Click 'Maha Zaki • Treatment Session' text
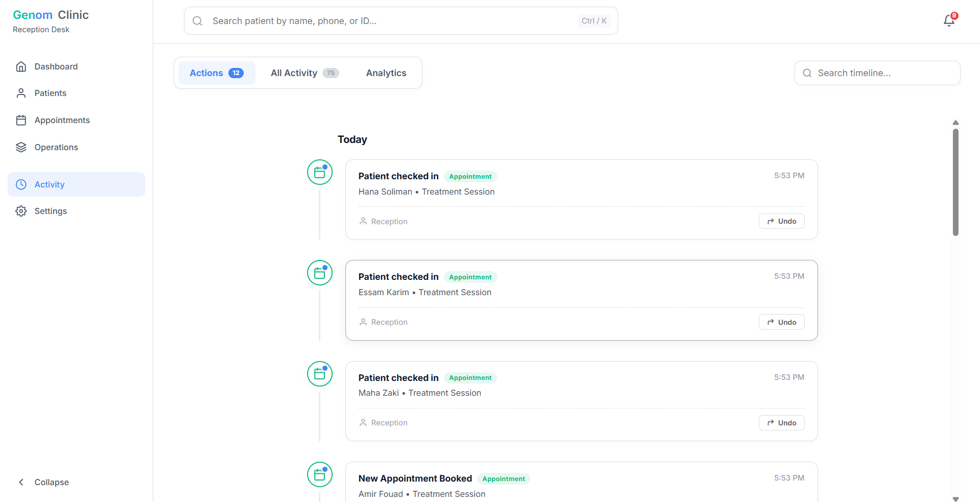The image size is (980, 502). [x=420, y=393]
